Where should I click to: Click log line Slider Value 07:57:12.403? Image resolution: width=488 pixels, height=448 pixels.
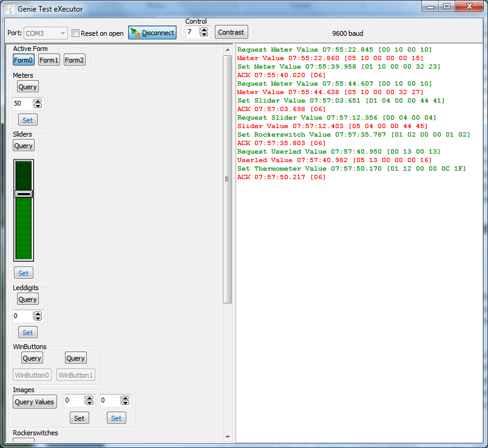(332, 126)
